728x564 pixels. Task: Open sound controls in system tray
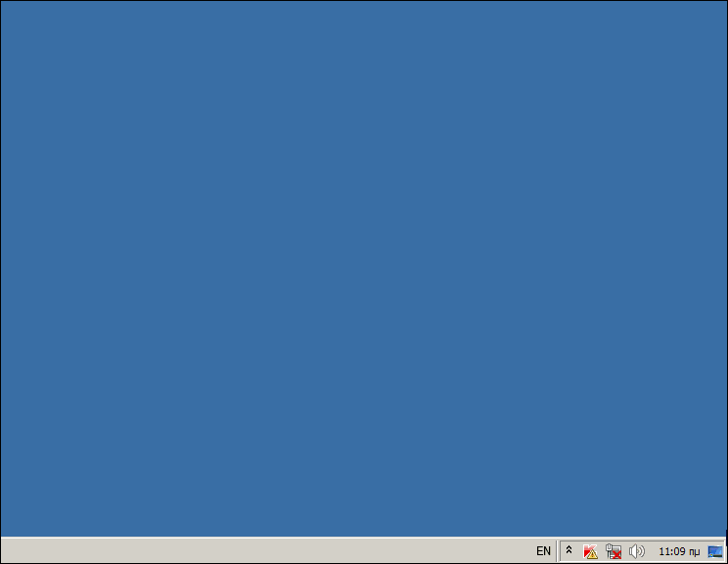click(637, 551)
